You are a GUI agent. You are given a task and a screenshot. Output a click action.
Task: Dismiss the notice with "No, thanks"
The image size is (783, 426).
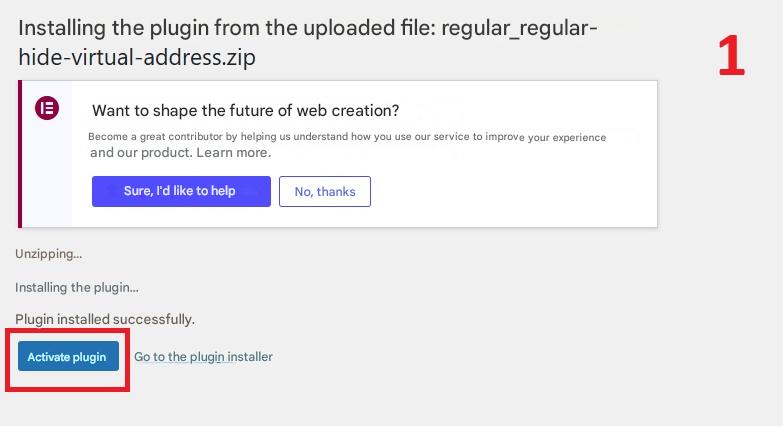coord(325,191)
